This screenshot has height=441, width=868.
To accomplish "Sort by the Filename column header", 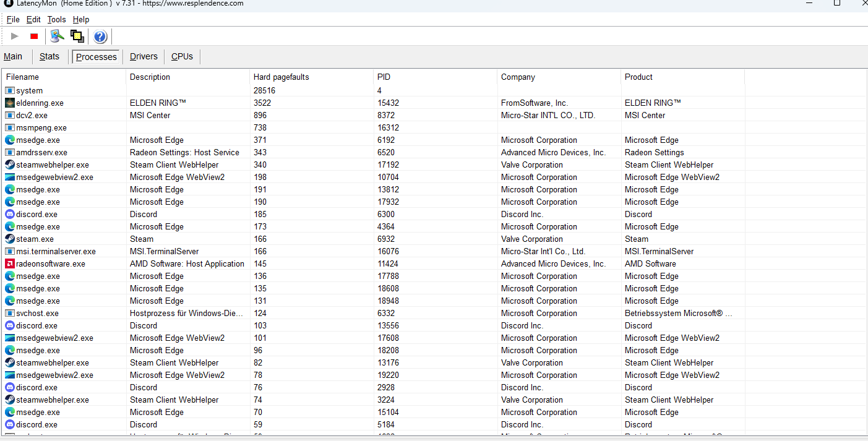I will click(64, 77).
